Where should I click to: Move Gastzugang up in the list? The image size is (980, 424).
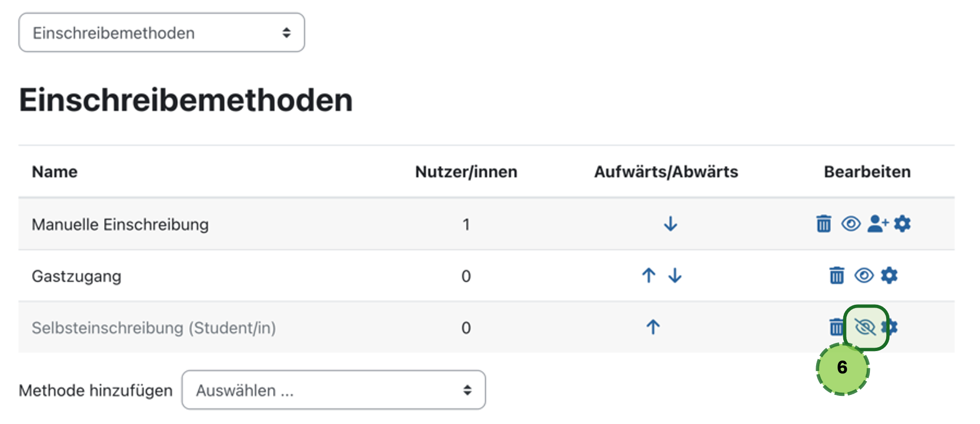coord(649,275)
